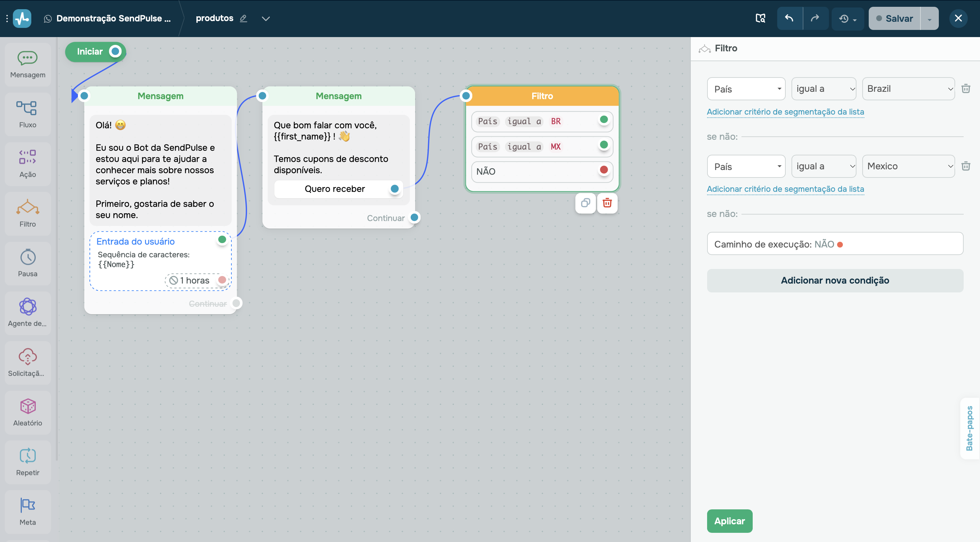Select the Meta block in sidebar
Screen dimensions: 980x542
pyautogui.click(x=28, y=512)
